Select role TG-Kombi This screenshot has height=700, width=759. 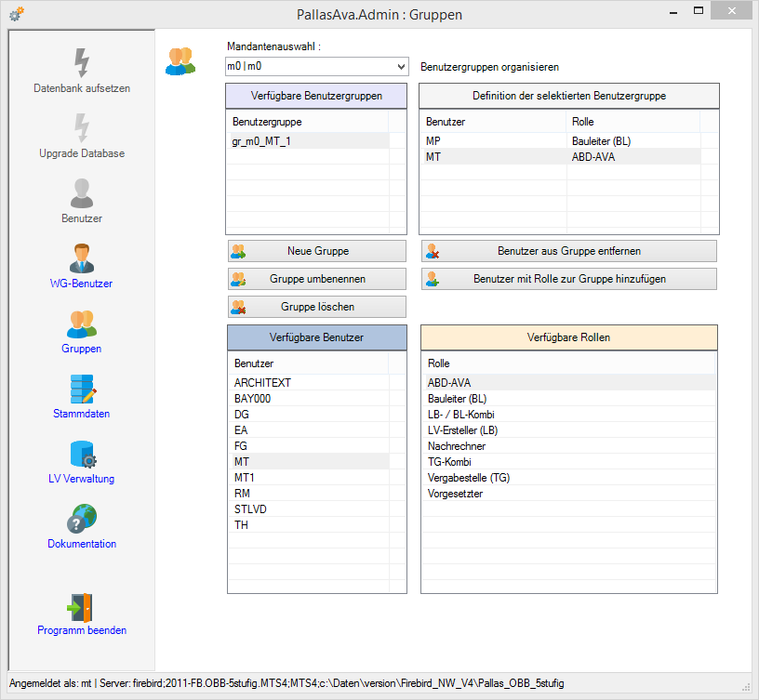pos(568,462)
